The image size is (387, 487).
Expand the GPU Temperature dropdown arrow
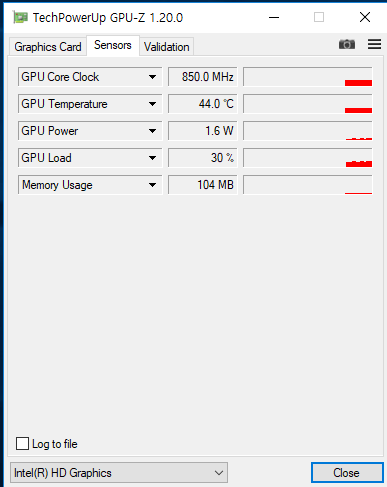tap(152, 104)
